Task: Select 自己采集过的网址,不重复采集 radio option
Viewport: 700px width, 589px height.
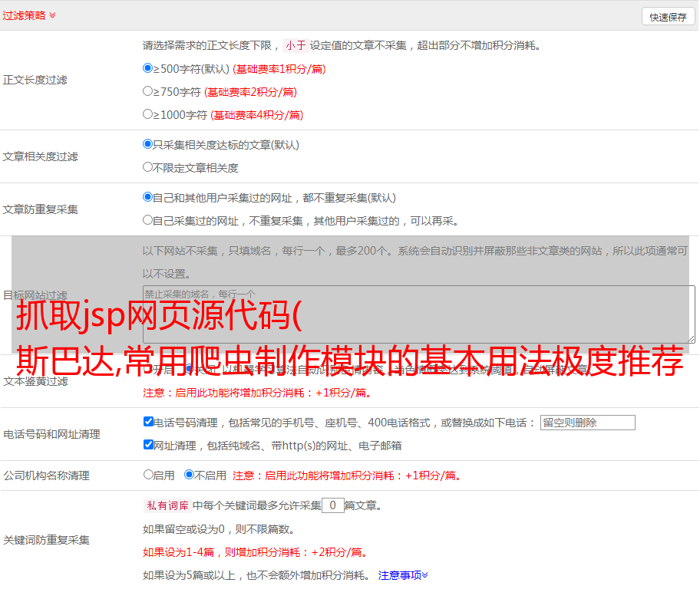Action: (147, 220)
